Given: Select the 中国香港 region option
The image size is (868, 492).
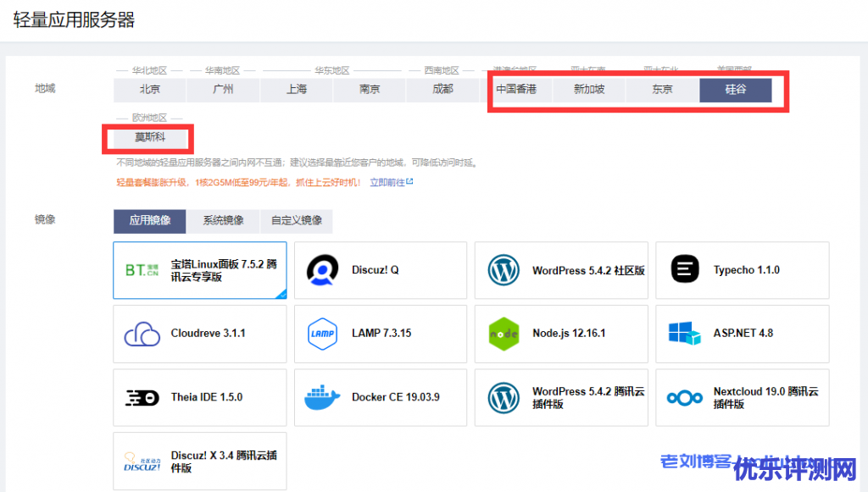Looking at the screenshot, I should pyautogui.click(x=516, y=90).
